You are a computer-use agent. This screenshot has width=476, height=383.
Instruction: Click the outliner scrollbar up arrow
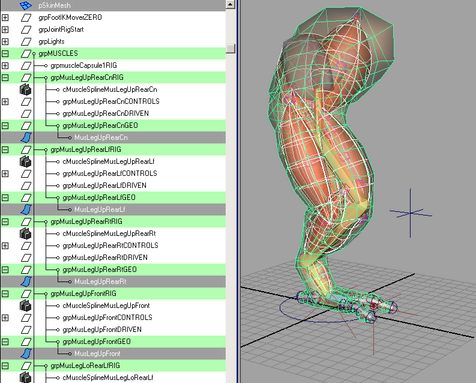click(230, 4)
